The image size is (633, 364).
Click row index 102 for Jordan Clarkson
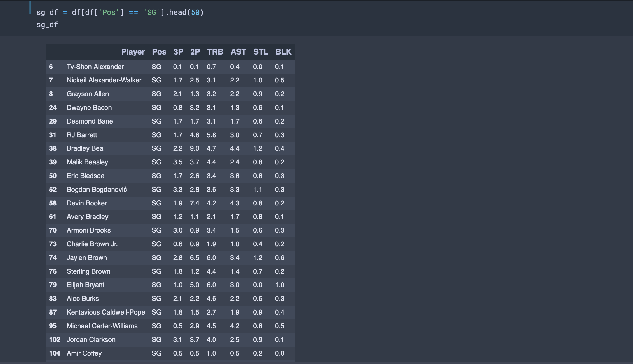(55, 340)
